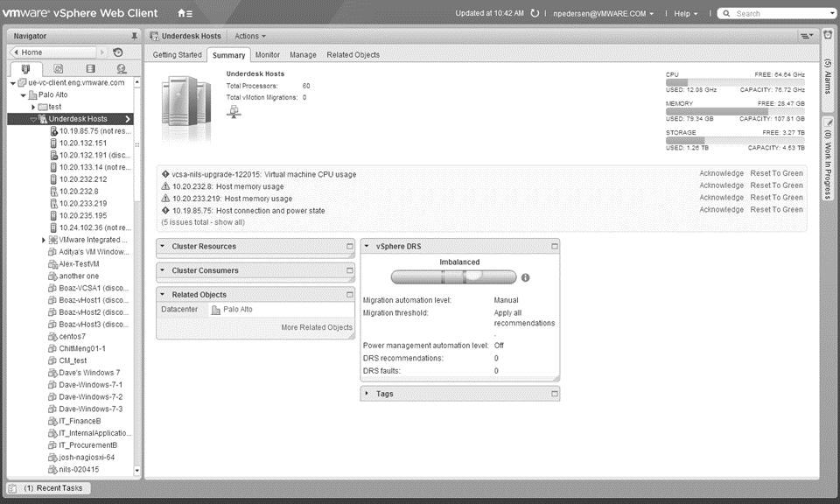Open Recent Tasks panel icon
Image resolution: width=840 pixels, height=504 pixels.
[12, 488]
